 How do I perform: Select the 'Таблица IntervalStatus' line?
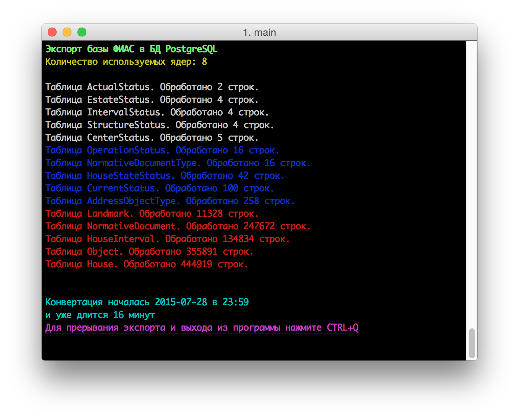pos(157,112)
